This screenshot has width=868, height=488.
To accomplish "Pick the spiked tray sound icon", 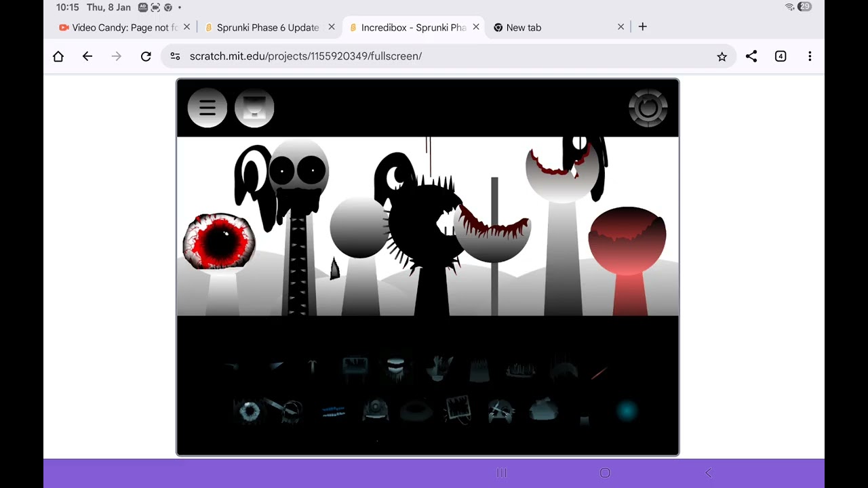I will 521,370.
